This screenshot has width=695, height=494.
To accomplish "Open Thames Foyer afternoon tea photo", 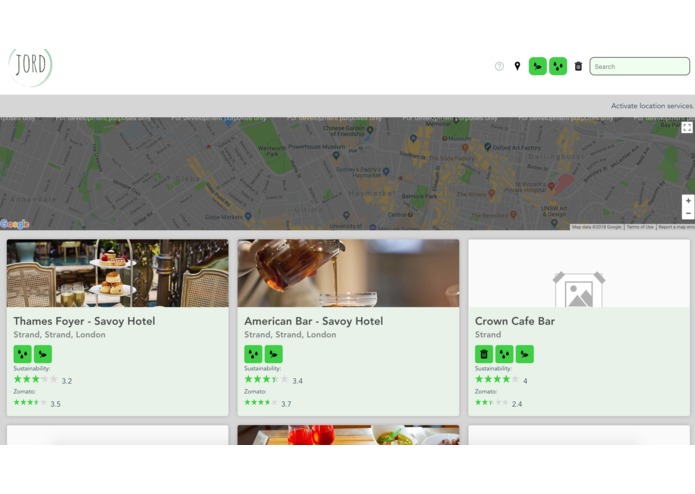I will tap(117, 273).
